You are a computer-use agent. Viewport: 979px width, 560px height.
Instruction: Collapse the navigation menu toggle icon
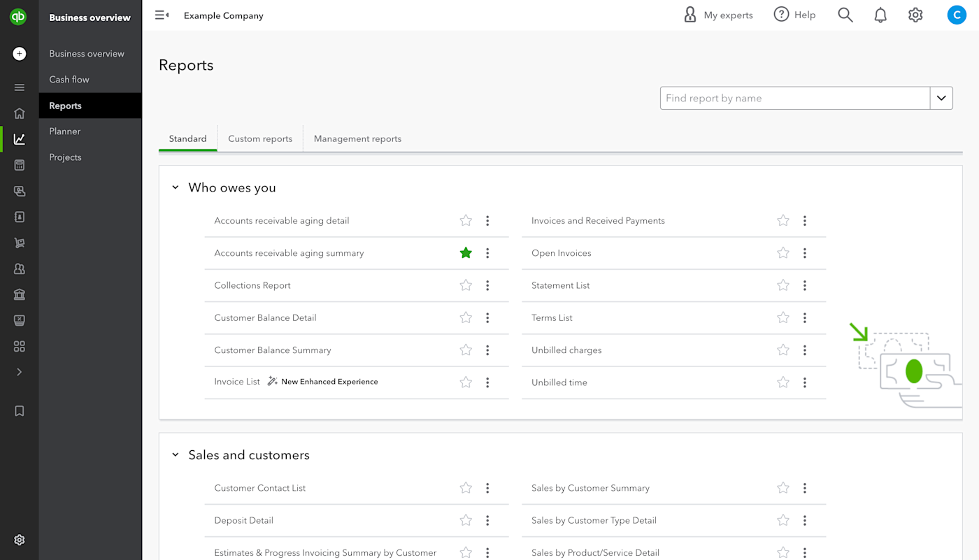[162, 15]
